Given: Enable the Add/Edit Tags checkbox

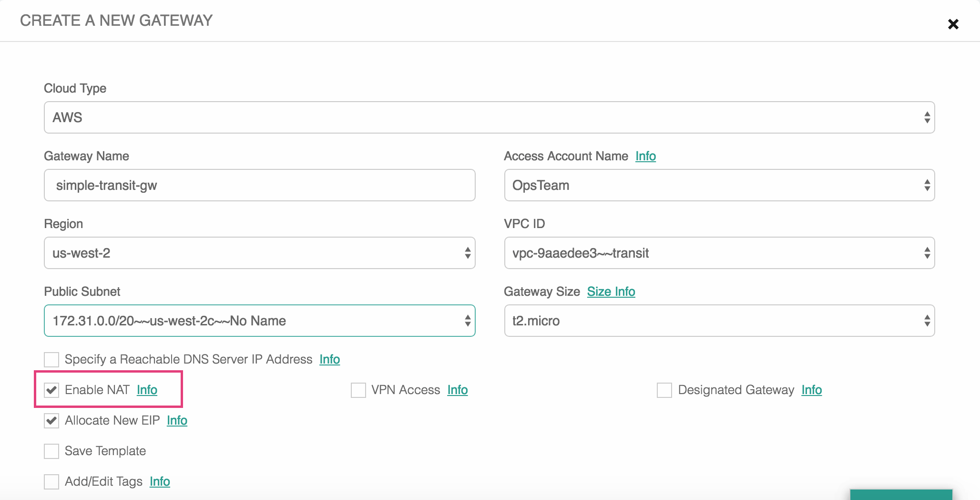Looking at the screenshot, I should 51,482.
